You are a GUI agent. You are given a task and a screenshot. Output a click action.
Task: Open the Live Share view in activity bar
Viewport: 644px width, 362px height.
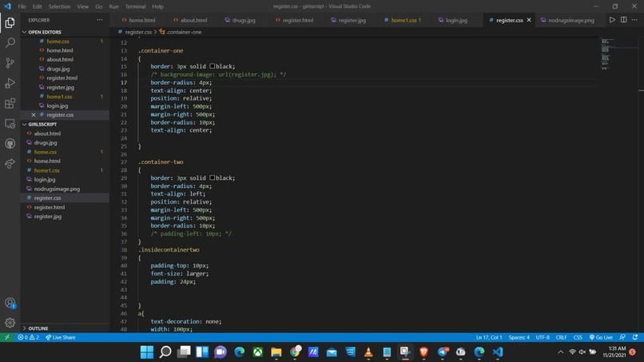click(x=10, y=164)
